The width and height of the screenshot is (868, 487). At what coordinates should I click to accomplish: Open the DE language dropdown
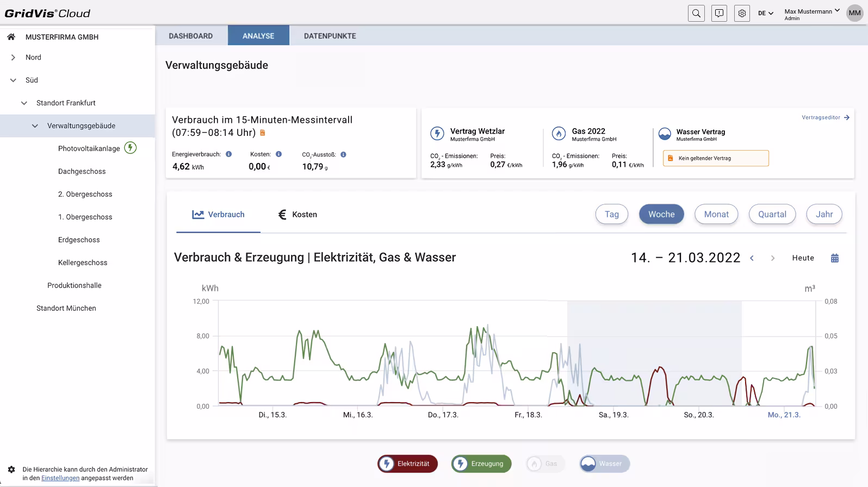(765, 14)
